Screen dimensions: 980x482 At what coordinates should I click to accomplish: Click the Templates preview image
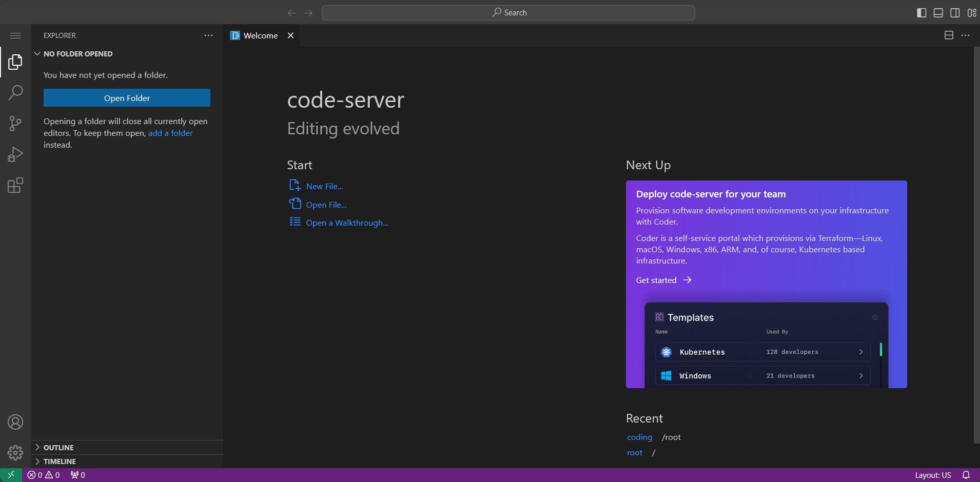pos(767,345)
